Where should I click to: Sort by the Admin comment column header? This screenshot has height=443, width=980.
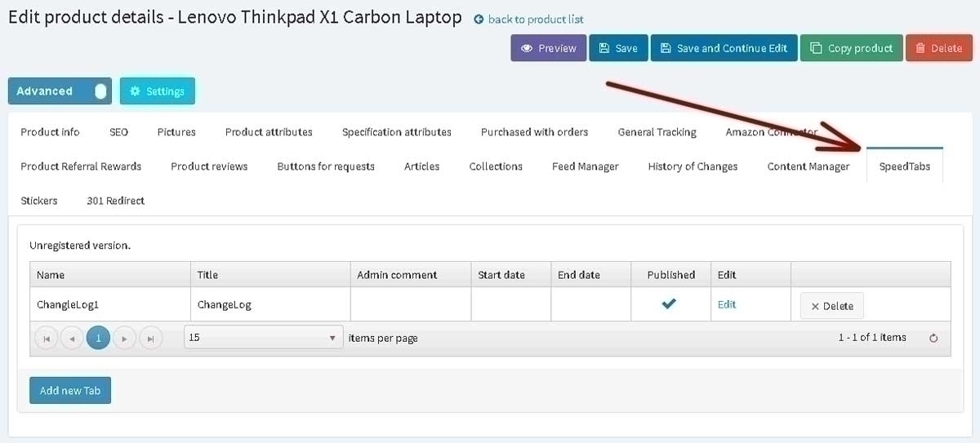[x=411, y=275]
